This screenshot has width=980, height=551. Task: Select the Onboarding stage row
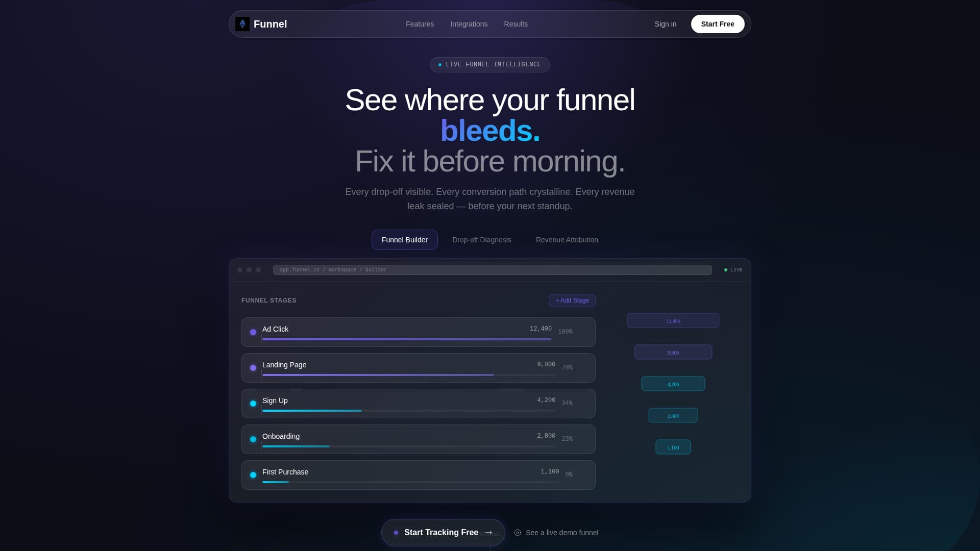pyautogui.click(x=418, y=439)
